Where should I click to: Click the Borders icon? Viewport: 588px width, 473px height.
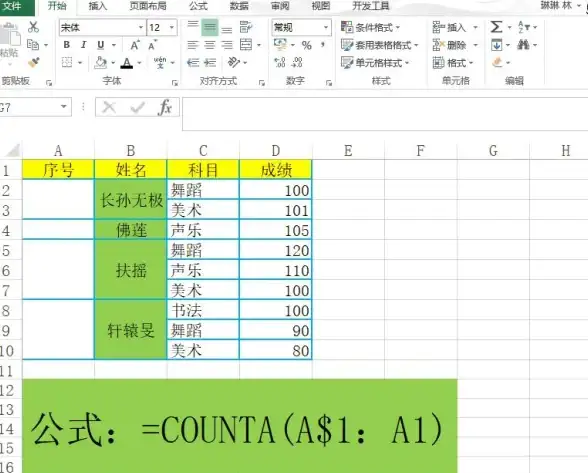67,62
